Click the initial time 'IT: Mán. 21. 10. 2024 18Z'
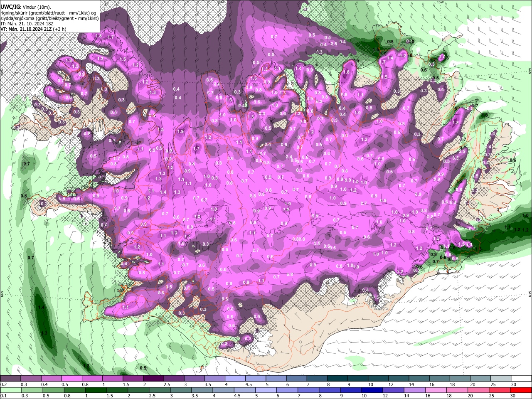Image resolution: width=532 pixels, height=399 pixels. [x=27, y=24]
